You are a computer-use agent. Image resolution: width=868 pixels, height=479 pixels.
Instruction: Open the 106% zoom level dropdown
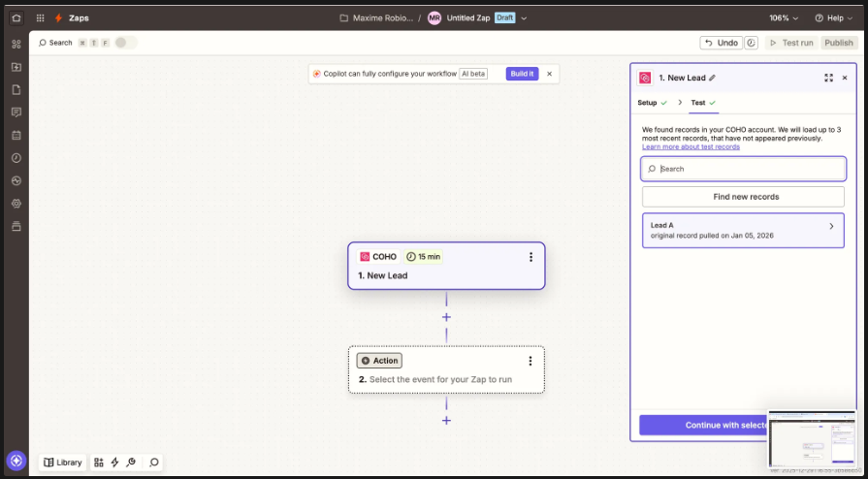point(784,17)
